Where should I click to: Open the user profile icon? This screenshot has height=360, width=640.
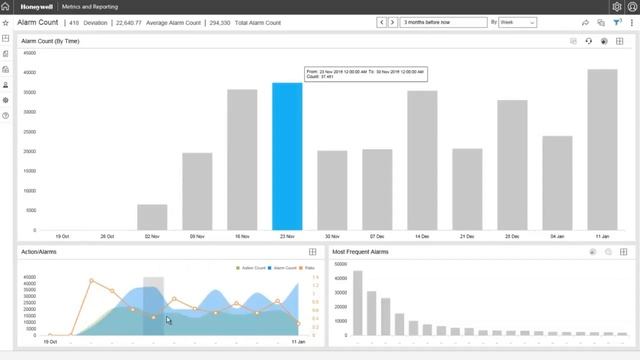632,7
